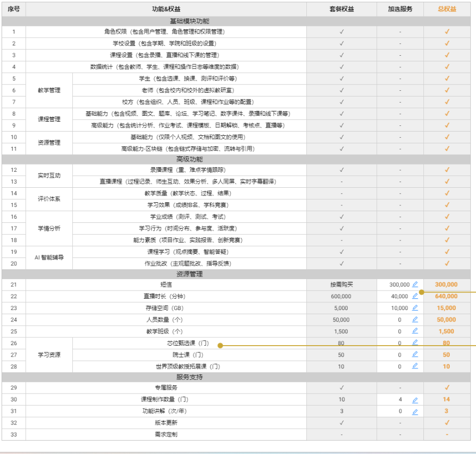Screen dimensions: 476x454
Task: Click the edit pencil for 短信 add-on
Action: [x=415, y=284]
